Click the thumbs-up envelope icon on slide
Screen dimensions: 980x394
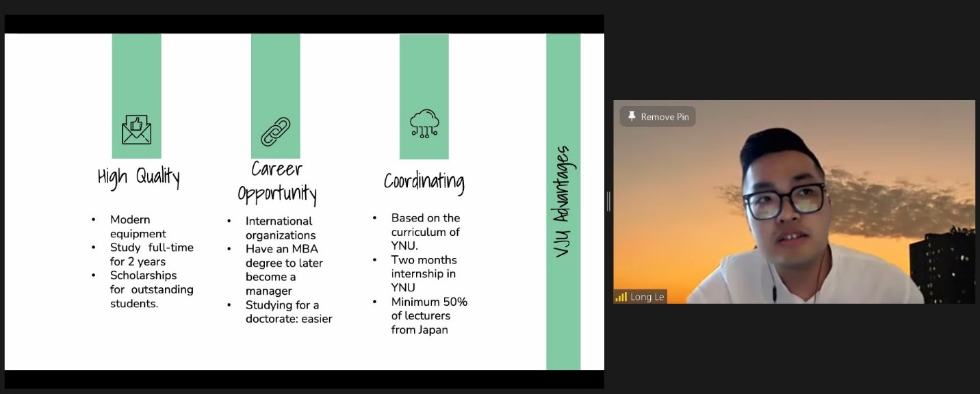pos(136,130)
